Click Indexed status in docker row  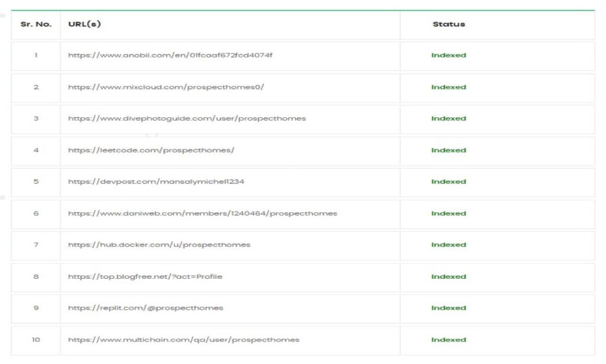tap(449, 245)
